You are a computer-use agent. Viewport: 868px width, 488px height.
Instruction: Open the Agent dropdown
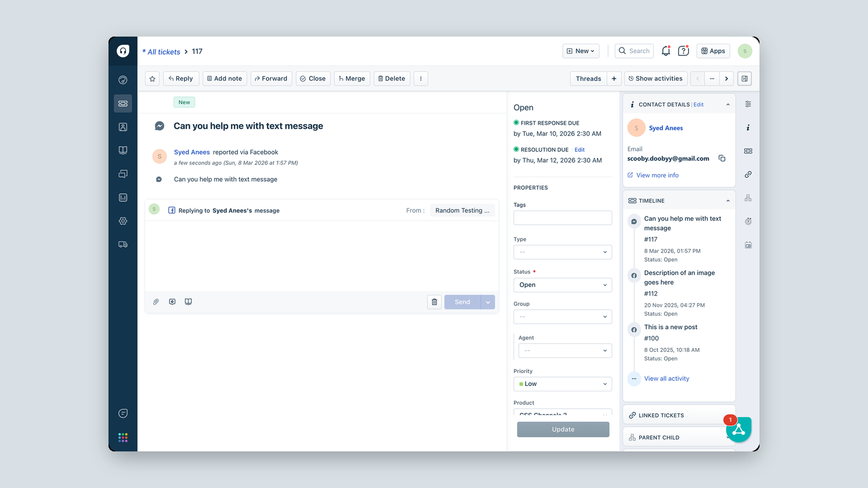[565, 350]
